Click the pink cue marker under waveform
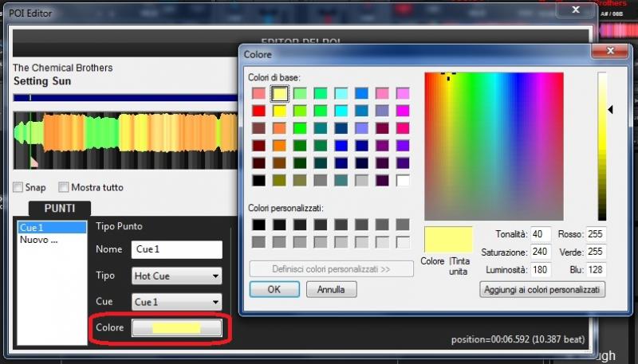The image size is (638, 364). (x=33, y=163)
